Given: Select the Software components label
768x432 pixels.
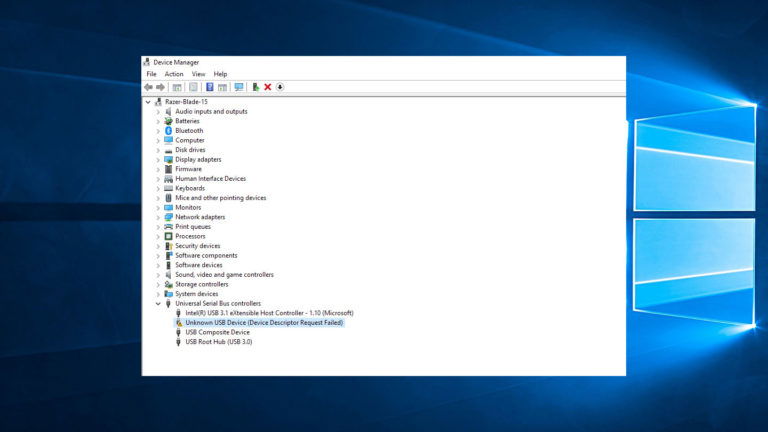Looking at the screenshot, I should click(206, 256).
